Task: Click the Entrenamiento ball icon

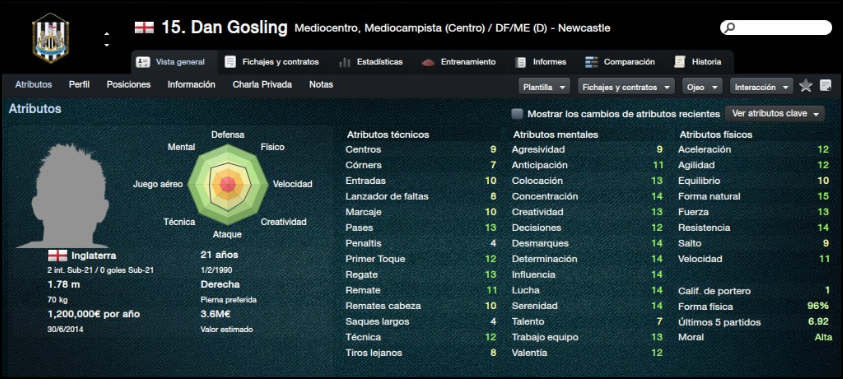Action: click(x=428, y=62)
